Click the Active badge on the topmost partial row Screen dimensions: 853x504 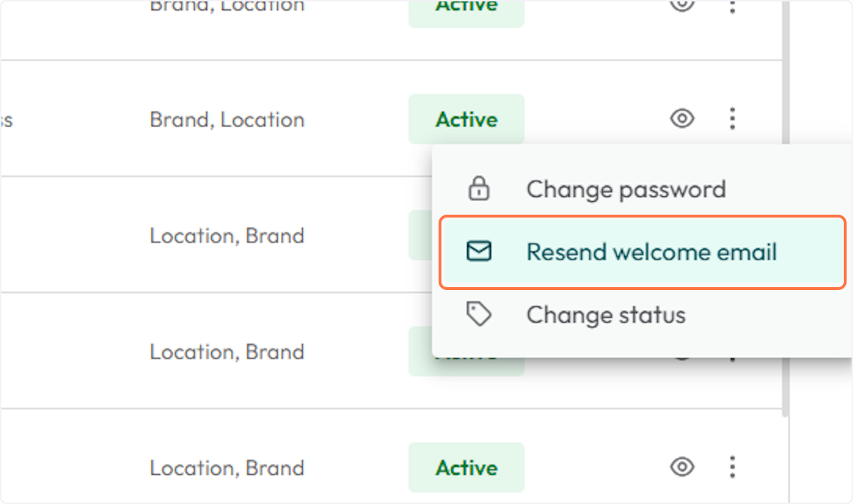click(x=466, y=9)
